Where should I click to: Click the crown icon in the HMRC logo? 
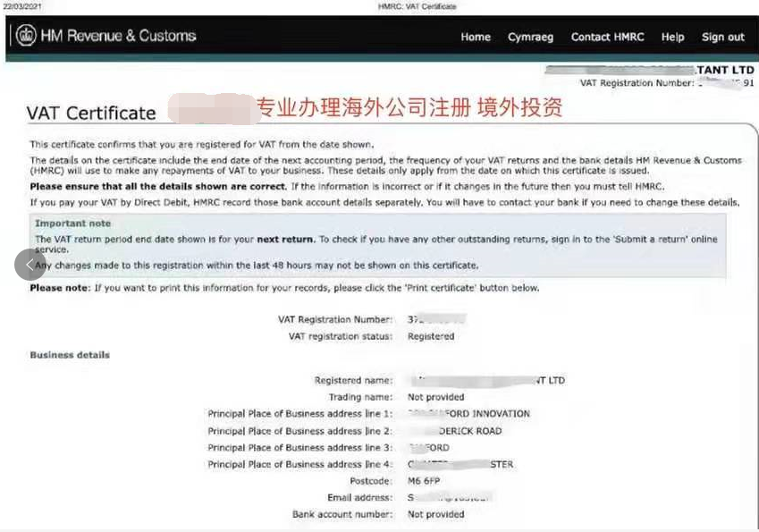tap(26, 37)
